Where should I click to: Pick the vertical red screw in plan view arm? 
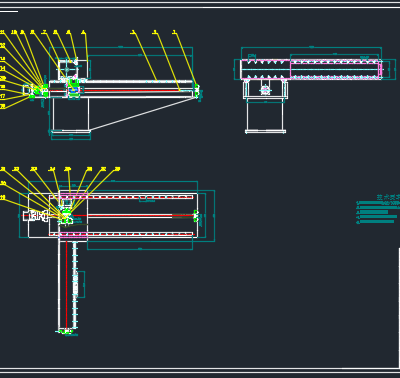(x=66, y=284)
